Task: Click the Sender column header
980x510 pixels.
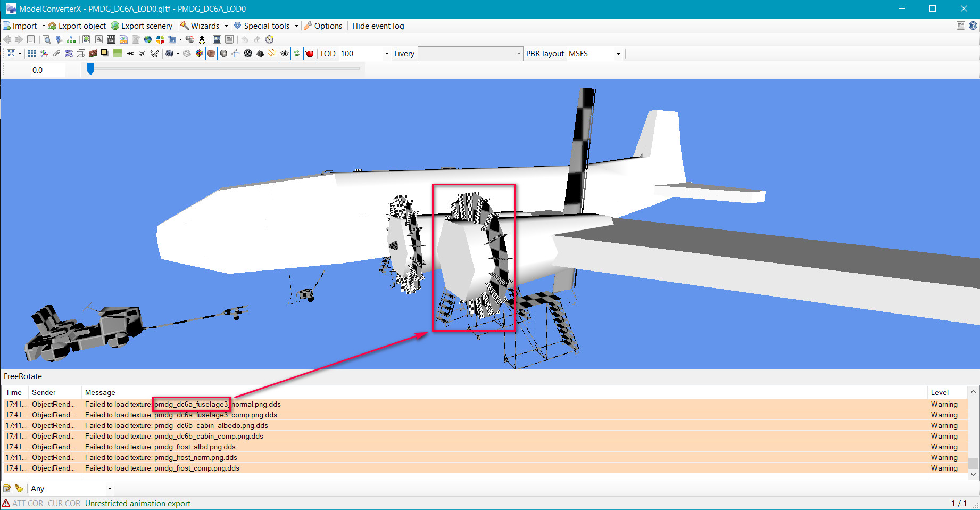Action: click(x=55, y=392)
